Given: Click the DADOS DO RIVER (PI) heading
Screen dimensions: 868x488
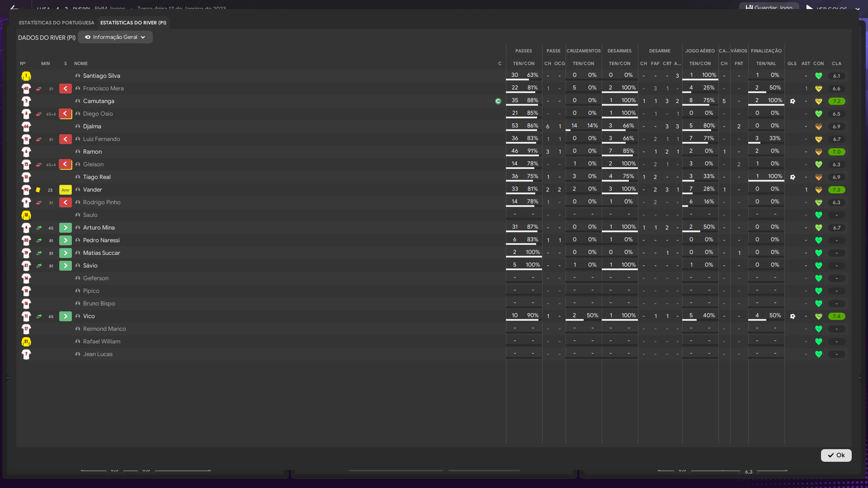Looking at the screenshot, I should [47, 38].
